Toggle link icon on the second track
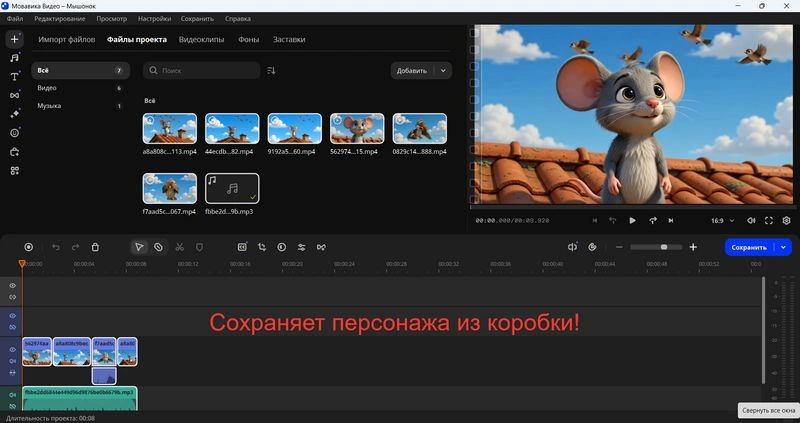Screen dimensions: 800x423 pos(13,327)
